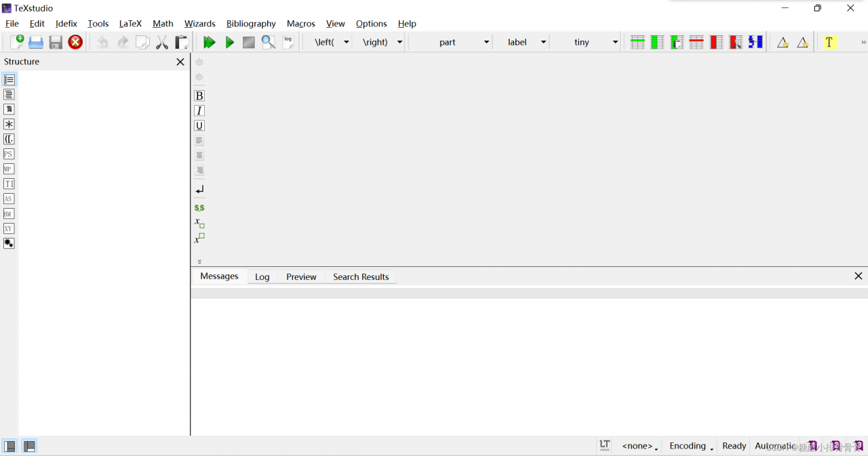
Task: Click the paste clipboard icon
Action: 182,42
